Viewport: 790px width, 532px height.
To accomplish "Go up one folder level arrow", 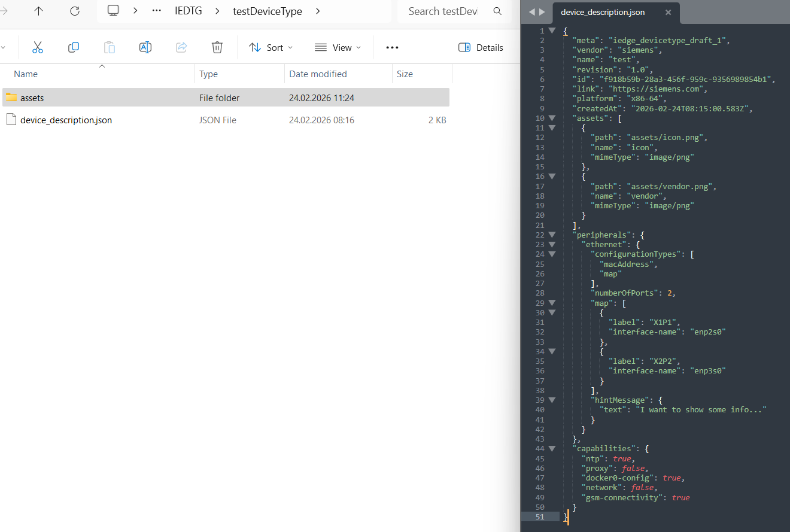I will point(39,11).
